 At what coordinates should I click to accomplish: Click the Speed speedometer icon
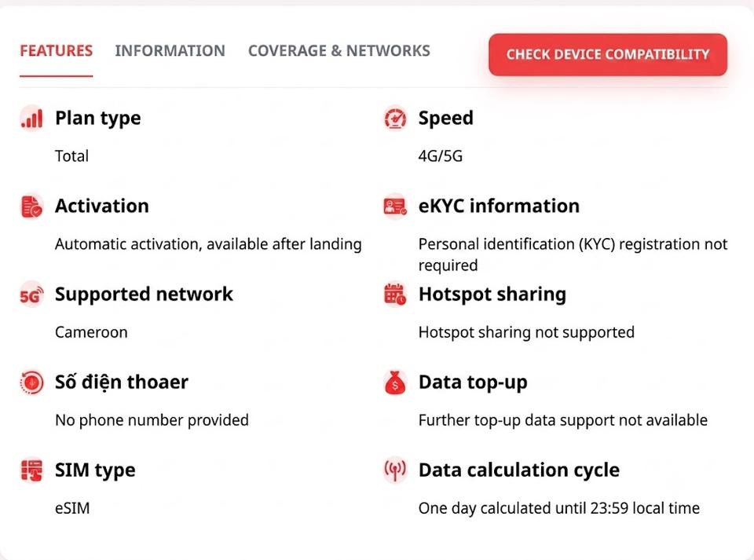coord(395,119)
